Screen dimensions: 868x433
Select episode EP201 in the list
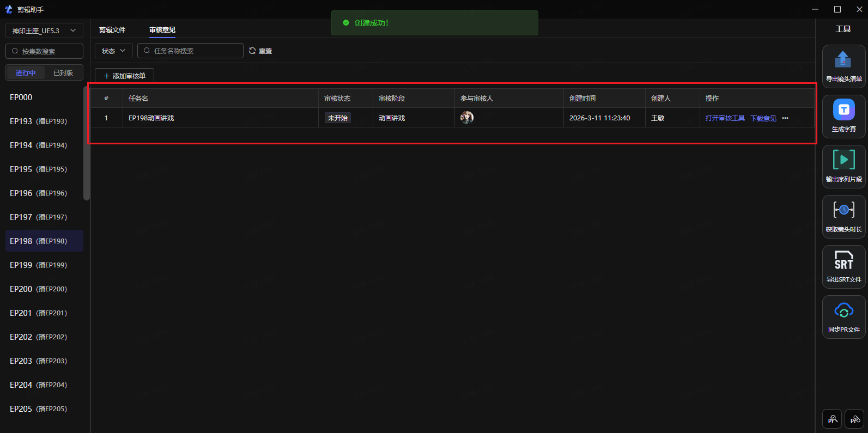coord(44,313)
